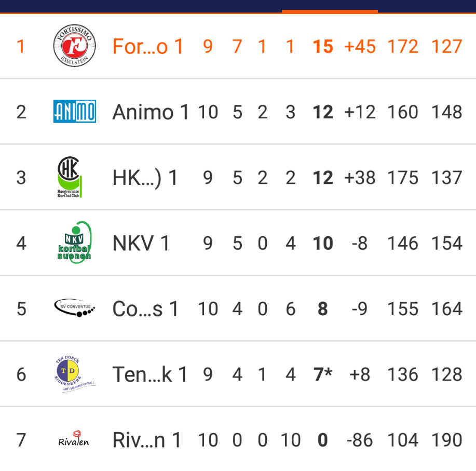Open the Ten Donck Ridderkerk crest
The width and height of the screenshot is (476, 471).
click(x=75, y=373)
